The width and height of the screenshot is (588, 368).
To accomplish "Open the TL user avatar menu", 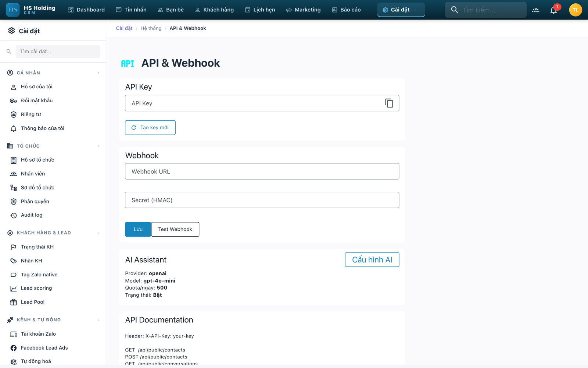I will tap(575, 10).
